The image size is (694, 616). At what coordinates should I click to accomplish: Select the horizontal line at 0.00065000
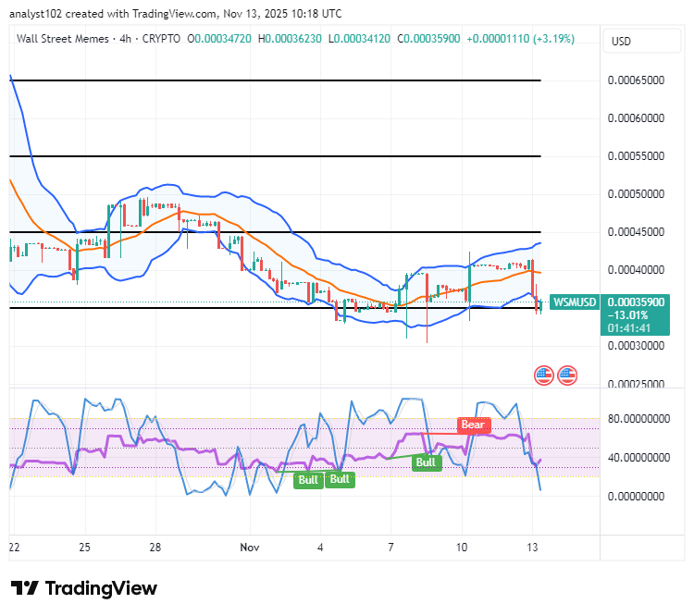pyautogui.click(x=275, y=80)
